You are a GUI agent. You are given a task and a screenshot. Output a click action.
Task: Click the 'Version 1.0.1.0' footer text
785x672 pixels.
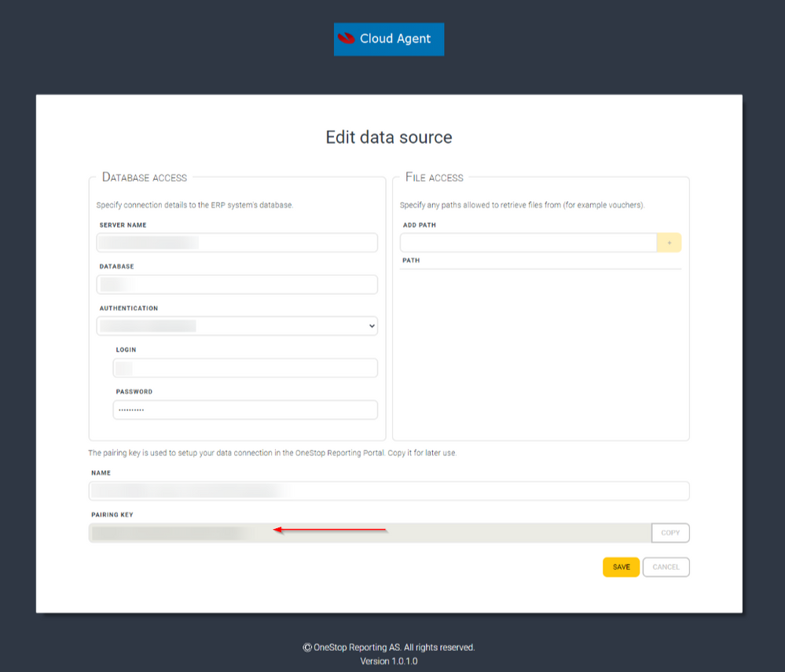click(x=389, y=661)
